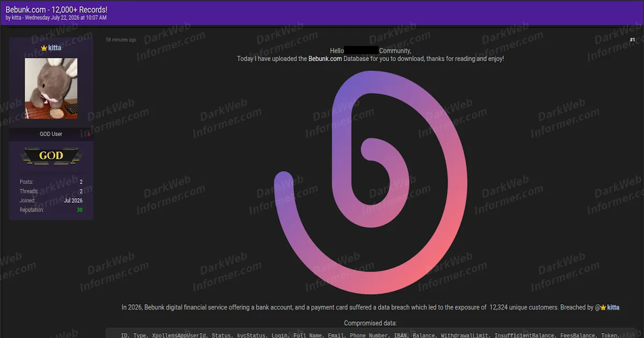644x338 pixels.
Task: Click the thread title Bebunk.com - 12,000+ Records!
Action: [56, 10]
